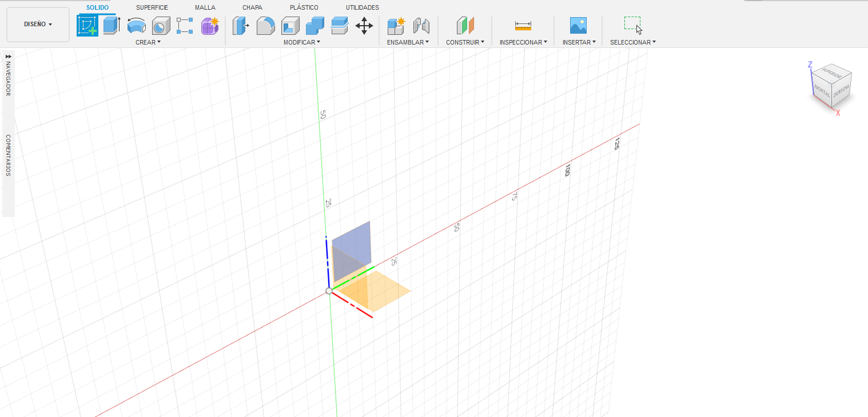Screen dimensions: 868x417
Task: Activate the Measure tool
Action: [x=523, y=26]
